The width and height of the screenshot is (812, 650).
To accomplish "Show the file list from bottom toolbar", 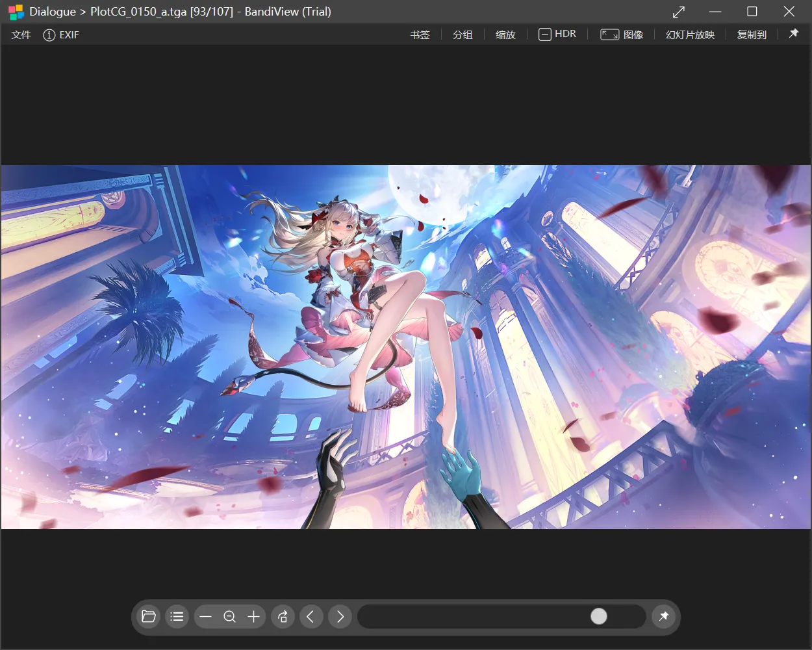I will point(177,617).
